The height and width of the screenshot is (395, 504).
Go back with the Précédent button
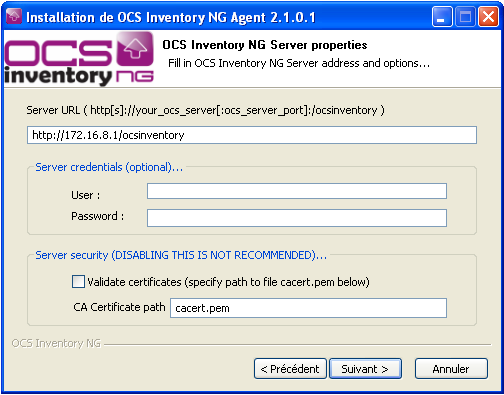coord(290,369)
